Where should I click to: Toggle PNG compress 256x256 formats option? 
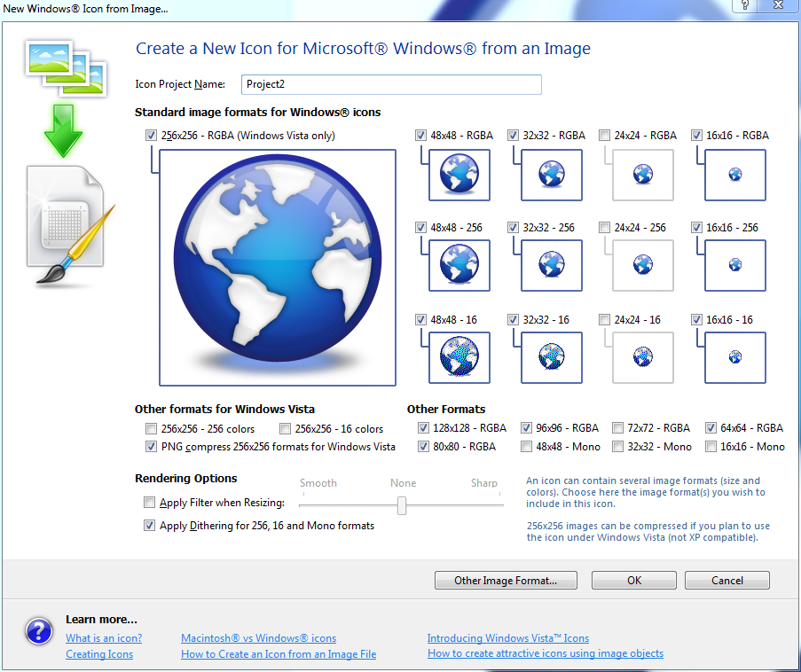151,446
